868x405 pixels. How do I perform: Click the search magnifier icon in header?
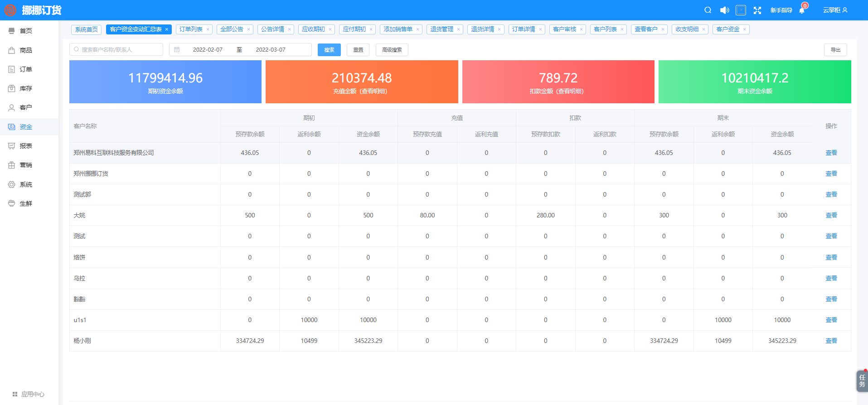708,10
